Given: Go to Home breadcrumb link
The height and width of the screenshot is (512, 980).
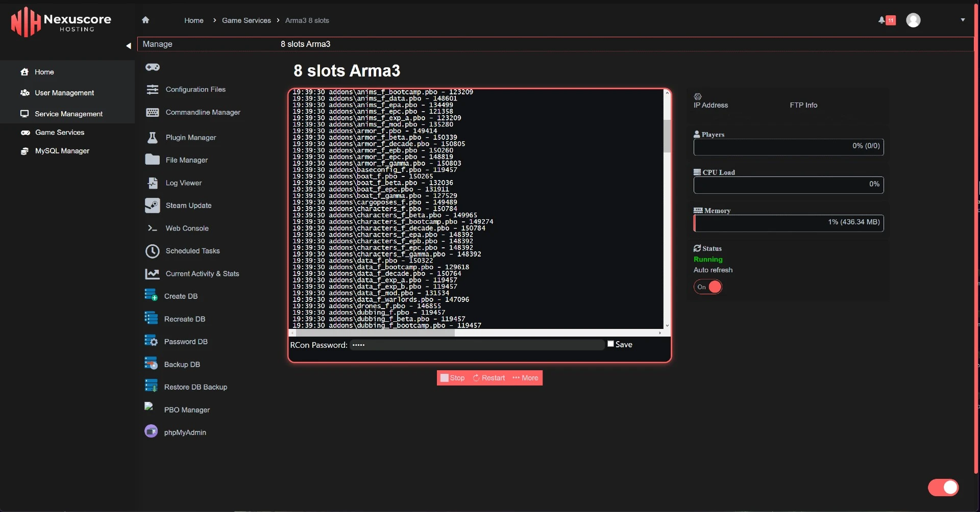Looking at the screenshot, I should 194,20.
